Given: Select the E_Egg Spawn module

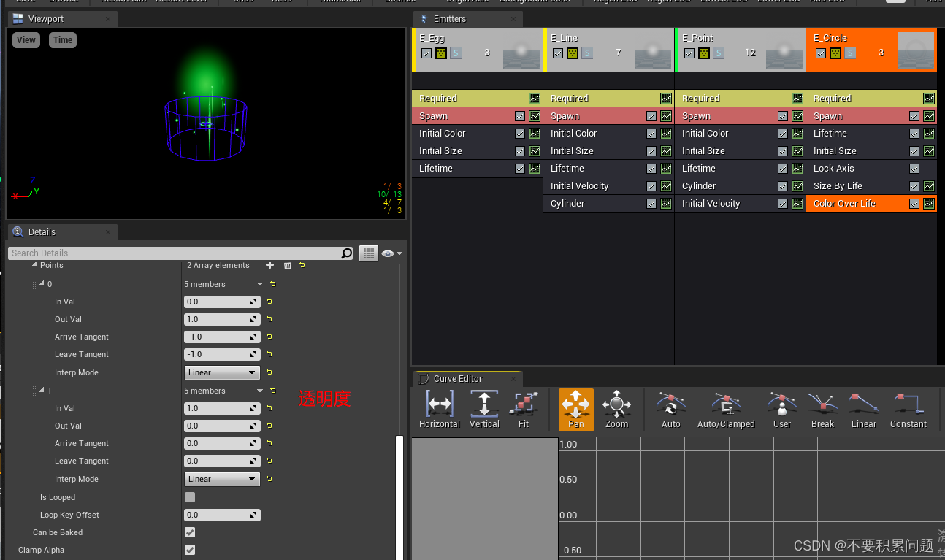Looking at the screenshot, I should [477, 116].
